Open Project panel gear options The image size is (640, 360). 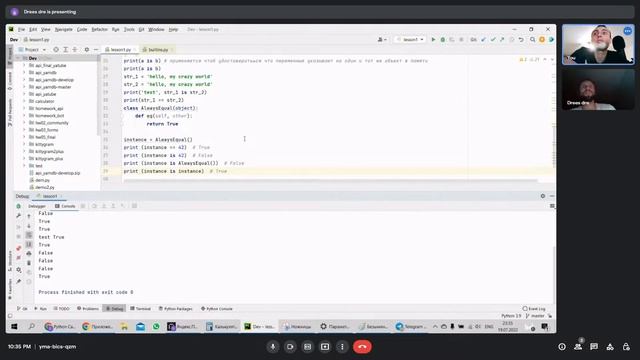pos(87,49)
